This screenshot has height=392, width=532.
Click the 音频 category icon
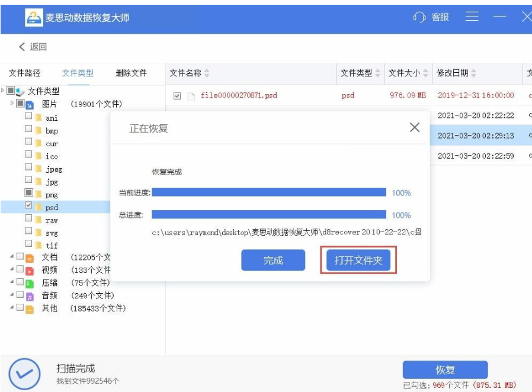pos(30,297)
